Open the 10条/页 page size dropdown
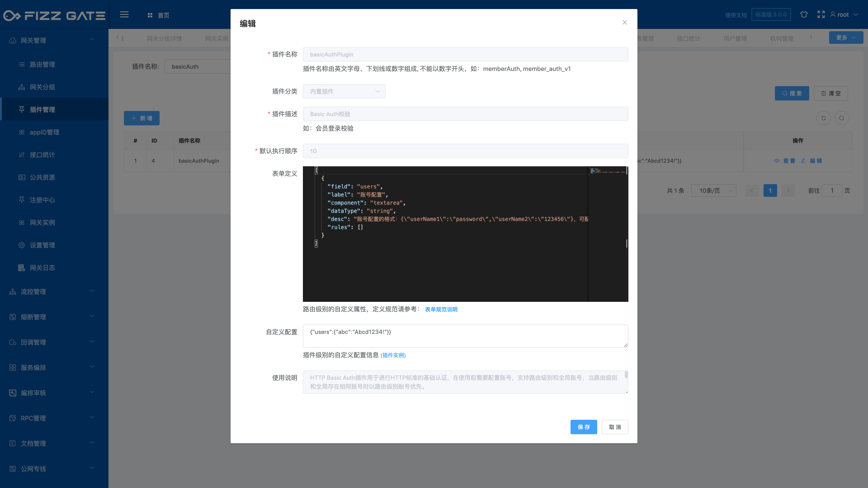The width and height of the screenshot is (868, 488). coord(713,191)
